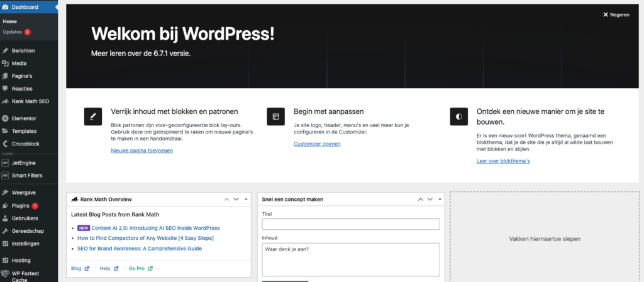Click the Weergave paintbrush icon
644x282 pixels.
pyautogui.click(x=5, y=193)
